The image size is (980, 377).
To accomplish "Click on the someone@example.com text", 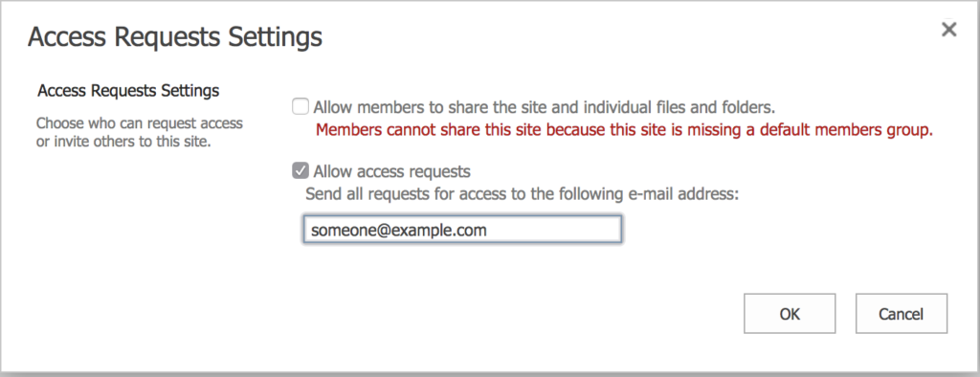I will point(399,230).
